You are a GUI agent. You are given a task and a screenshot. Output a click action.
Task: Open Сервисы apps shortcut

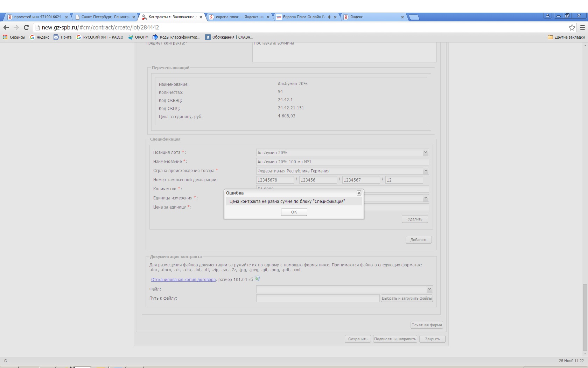point(14,37)
